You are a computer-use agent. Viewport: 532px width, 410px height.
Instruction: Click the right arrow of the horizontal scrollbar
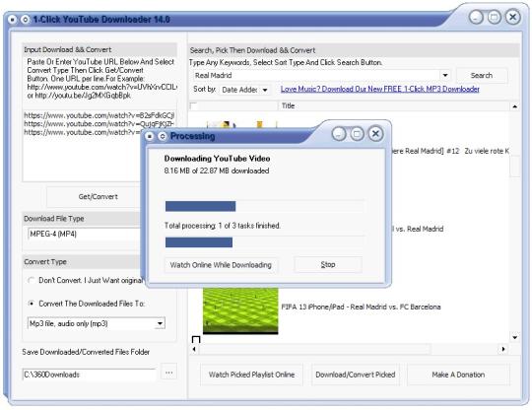[x=503, y=349]
